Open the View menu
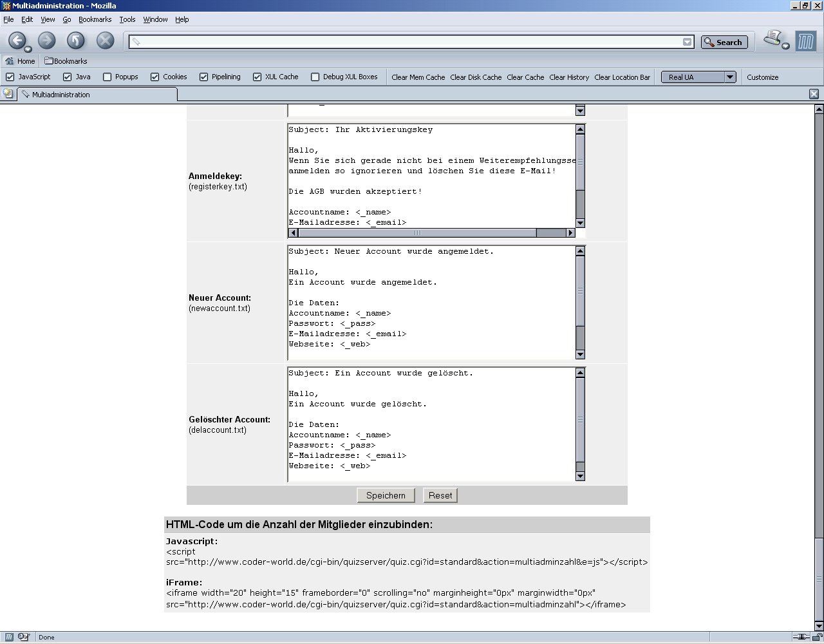This screenshot has width=824, height=644. pyautogui.click(x=48, y=19)
